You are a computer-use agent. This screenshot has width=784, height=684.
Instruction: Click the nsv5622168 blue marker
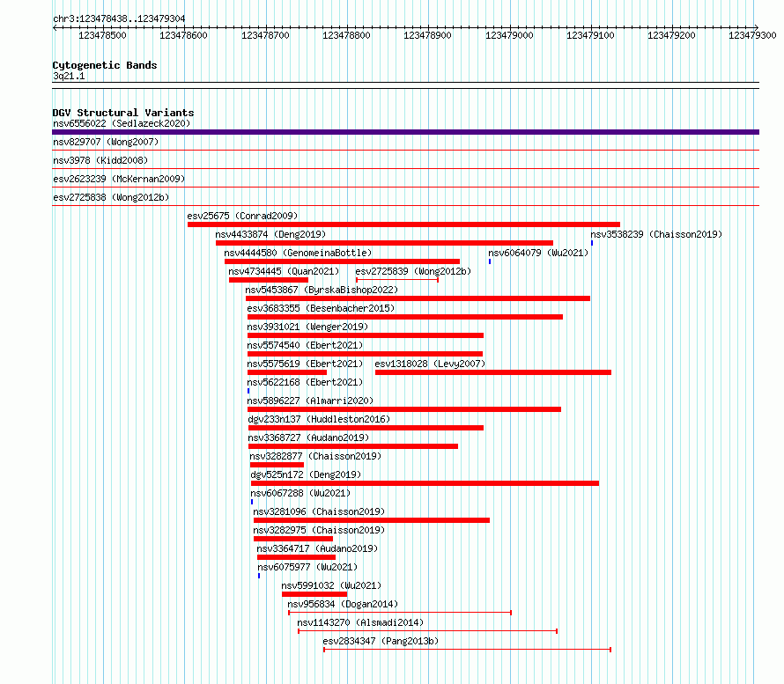(248, 391)
